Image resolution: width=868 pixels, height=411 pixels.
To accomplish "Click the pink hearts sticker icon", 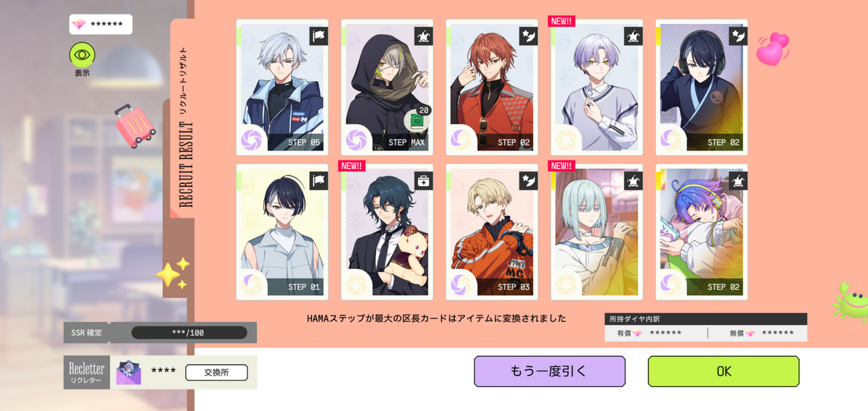I will coord(772,48).
